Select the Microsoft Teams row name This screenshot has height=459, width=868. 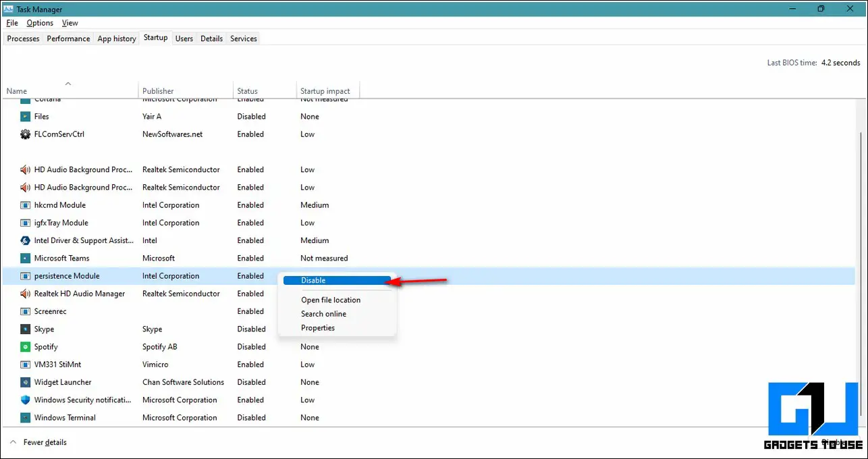point(61,258)
